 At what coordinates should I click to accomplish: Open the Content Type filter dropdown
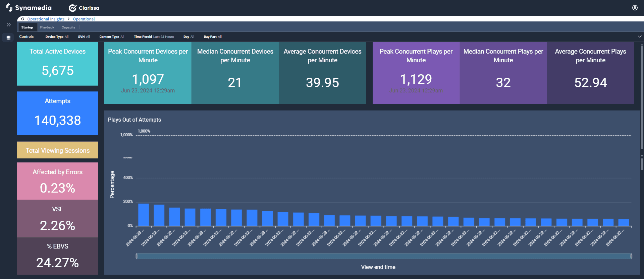[x=112, y=37]
